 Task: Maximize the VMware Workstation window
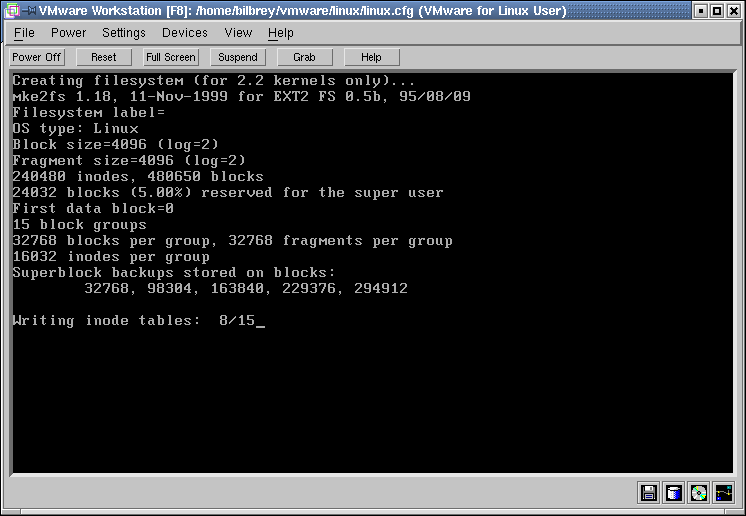tap(717, 11)
